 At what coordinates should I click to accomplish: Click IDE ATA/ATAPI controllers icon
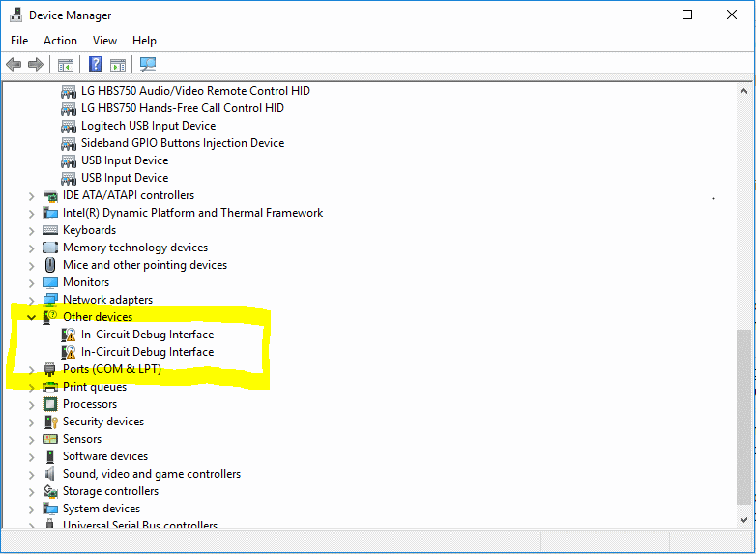(50, 195)
